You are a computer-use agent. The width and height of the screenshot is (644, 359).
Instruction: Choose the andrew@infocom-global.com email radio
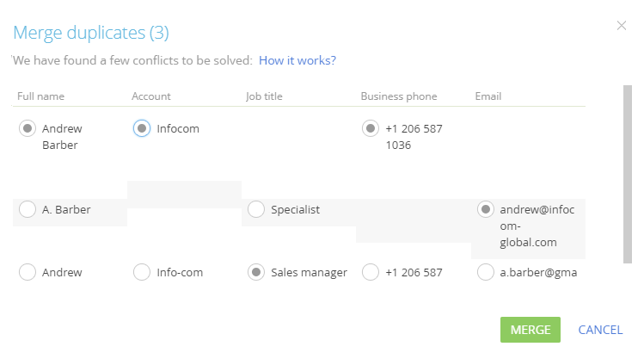[x=486, y=209]
